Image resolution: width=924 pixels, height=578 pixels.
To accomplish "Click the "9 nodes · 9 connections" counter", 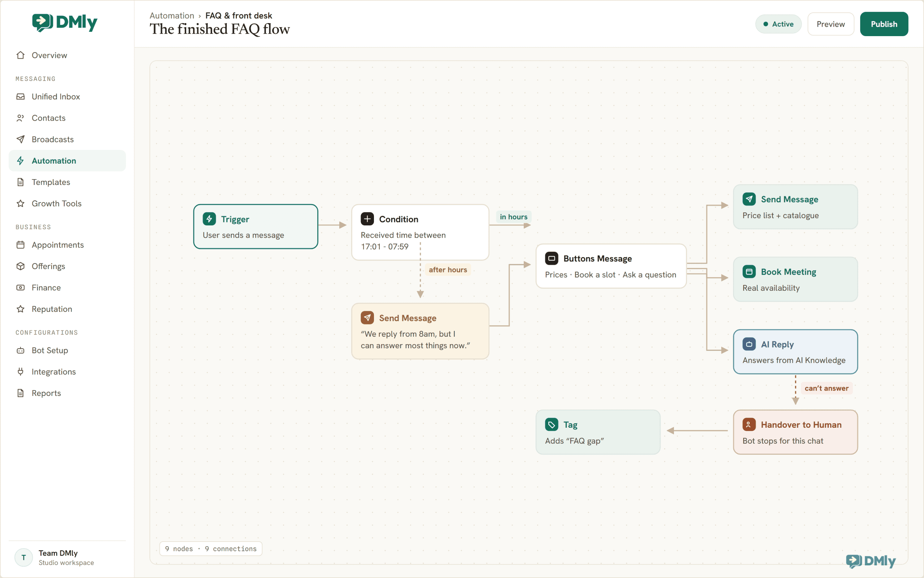I will (211, 549).
